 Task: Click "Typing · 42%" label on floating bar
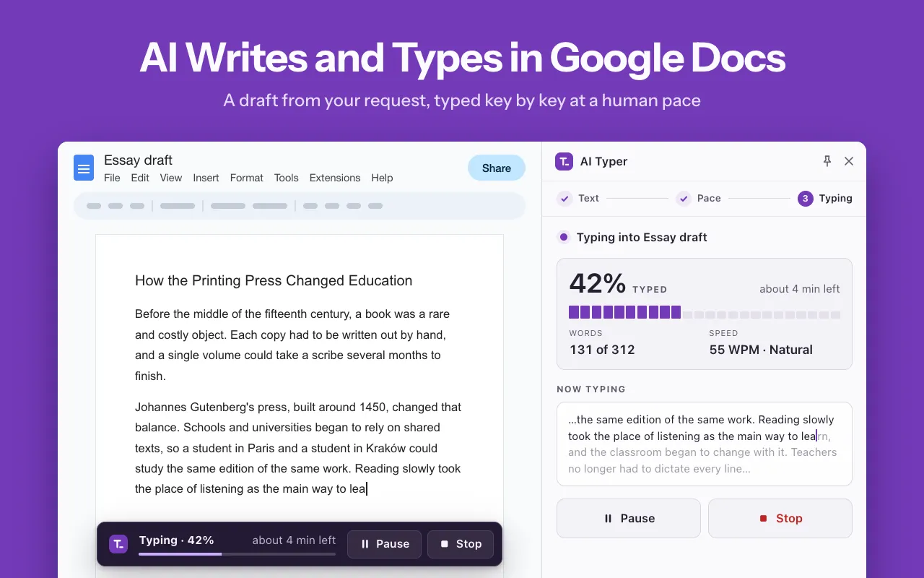(177, 540)
